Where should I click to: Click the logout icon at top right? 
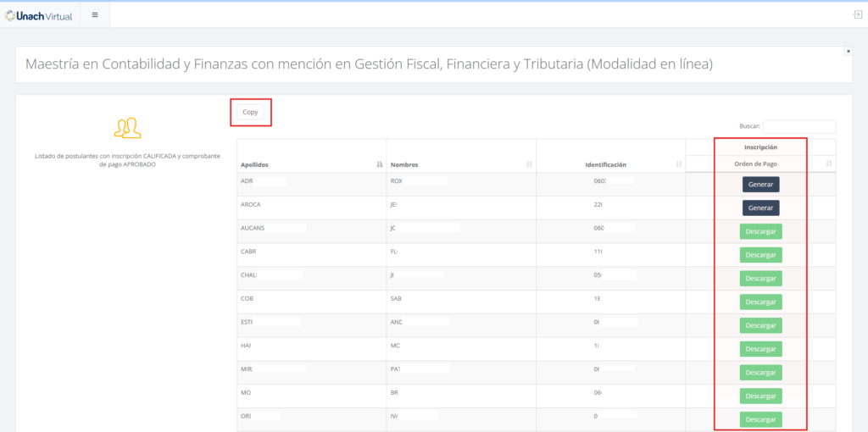(857, 15)
